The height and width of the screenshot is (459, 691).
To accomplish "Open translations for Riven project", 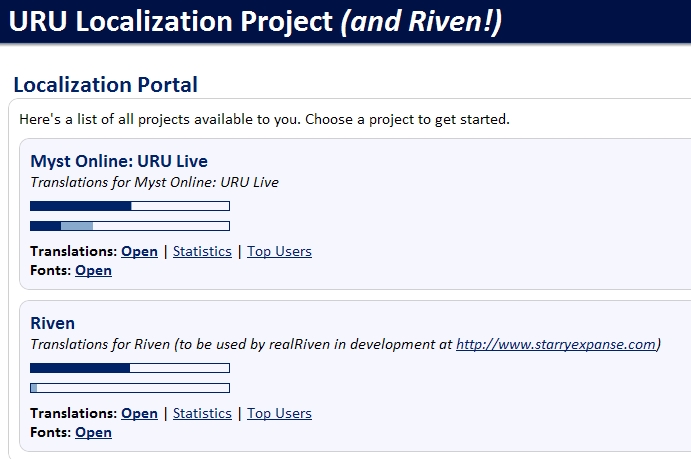I will (139, 413).
